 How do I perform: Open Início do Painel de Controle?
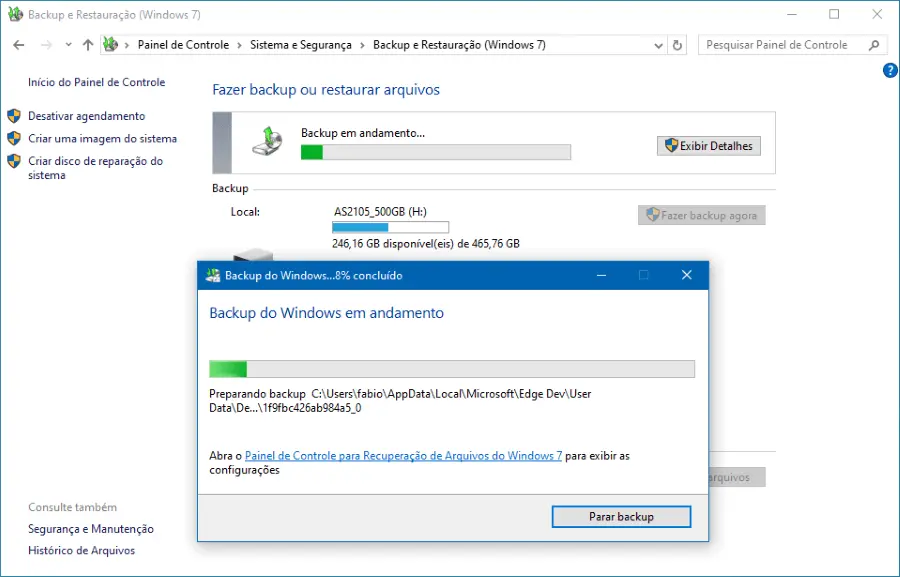96,82
